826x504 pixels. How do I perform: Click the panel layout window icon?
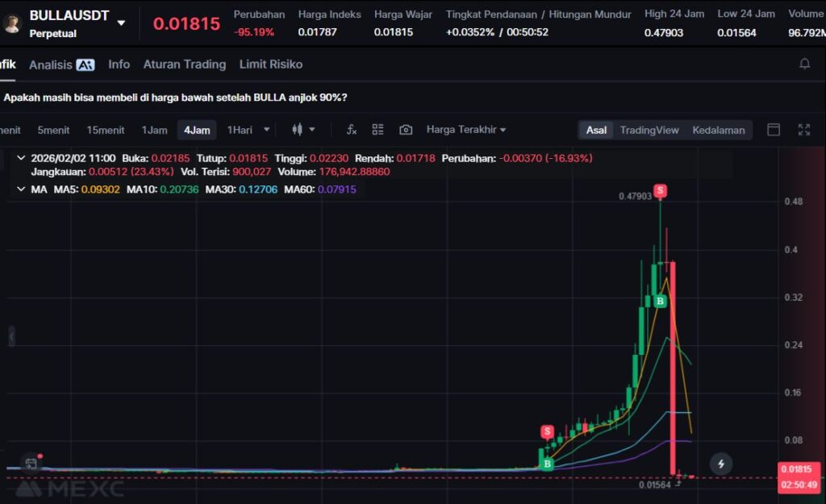click(x=774, y=130)
